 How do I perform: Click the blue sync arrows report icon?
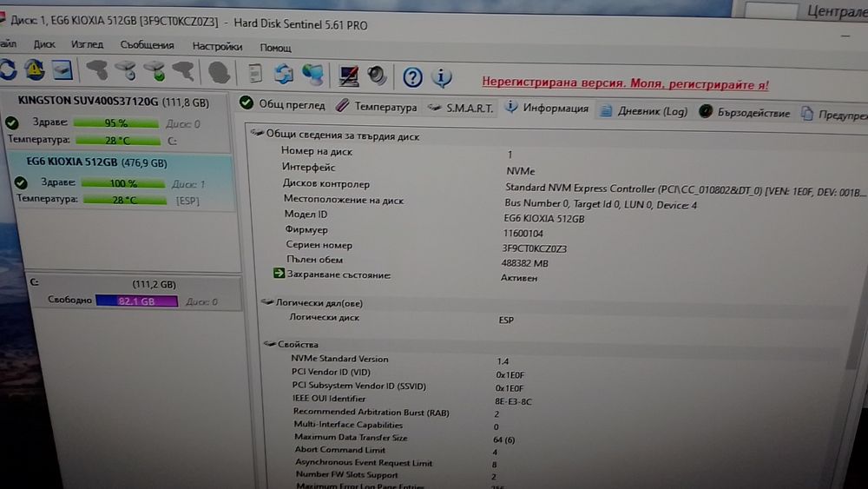tap(284, 74)
